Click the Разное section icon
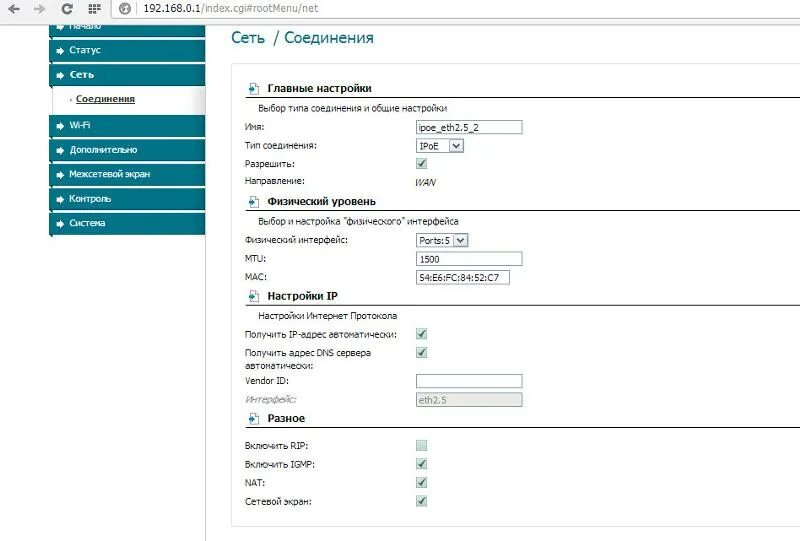The image size is (800, 541). click(x=254, y=419)
